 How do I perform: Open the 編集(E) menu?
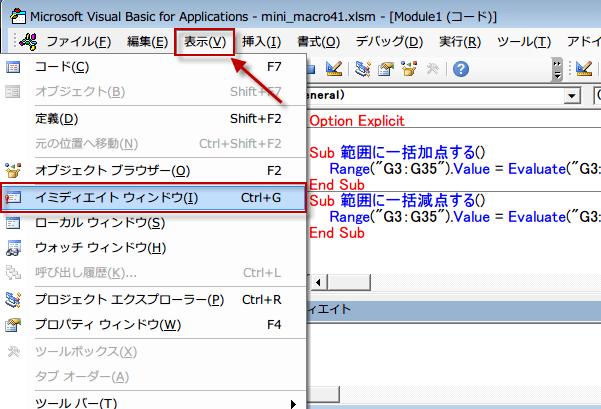click(x=148, y=41)
